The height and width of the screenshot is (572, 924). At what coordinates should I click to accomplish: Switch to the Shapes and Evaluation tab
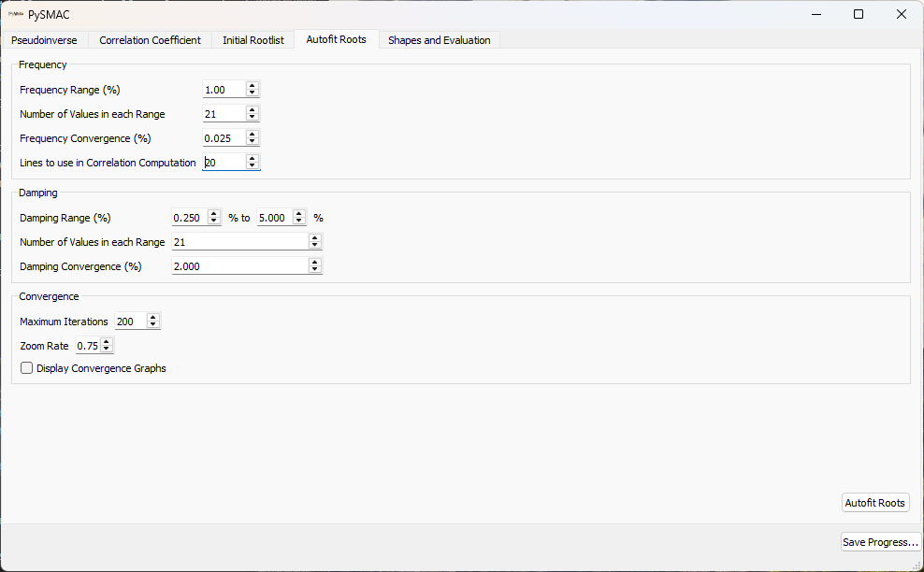[x=439, y=40]
